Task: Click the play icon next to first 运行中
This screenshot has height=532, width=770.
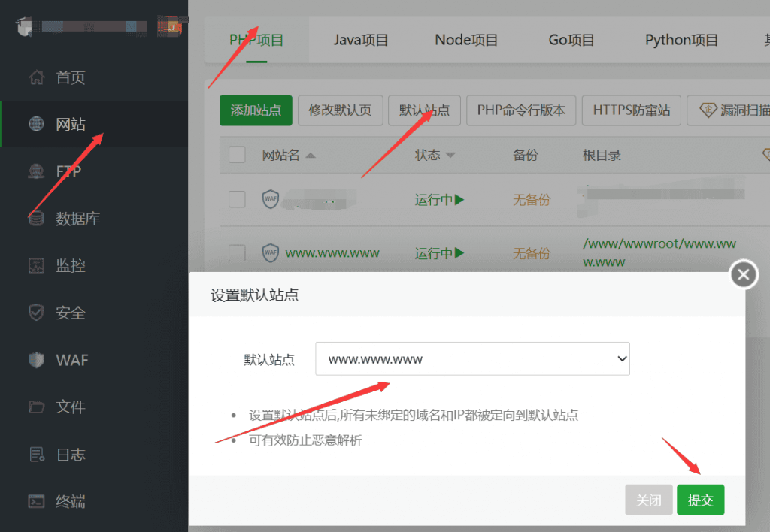Action: (459, 200)
